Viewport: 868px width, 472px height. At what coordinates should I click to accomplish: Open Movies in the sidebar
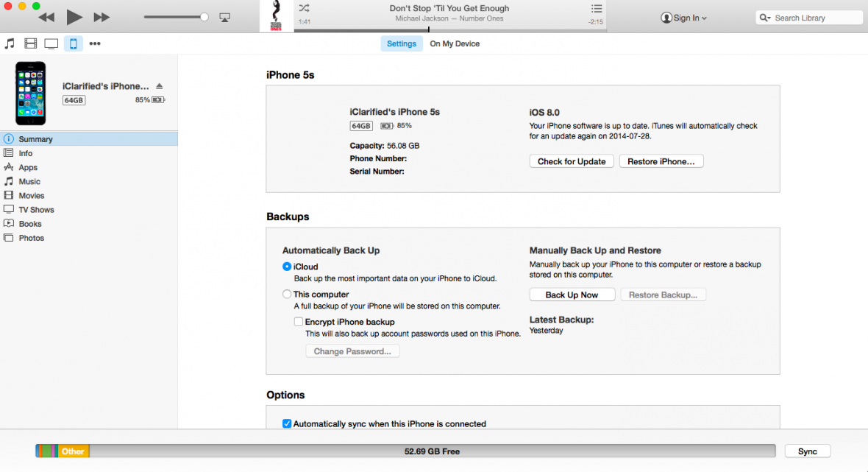pyautogui.click(x=88, y=196)
